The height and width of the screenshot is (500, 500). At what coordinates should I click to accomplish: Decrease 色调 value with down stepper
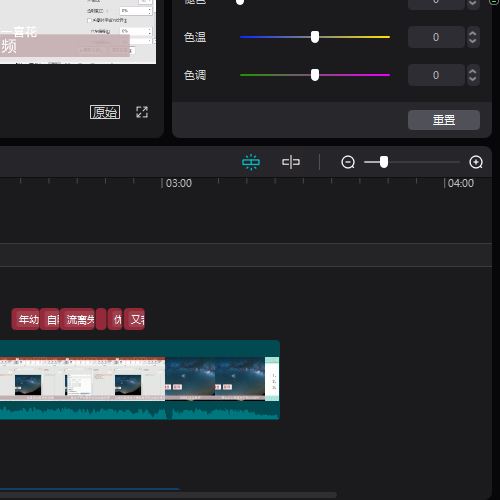click(x=472, y=79)
